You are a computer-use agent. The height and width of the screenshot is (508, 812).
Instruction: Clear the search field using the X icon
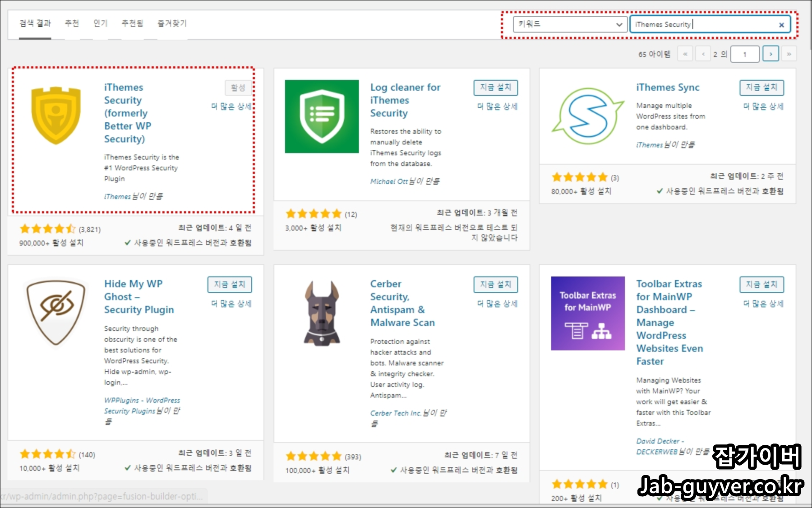(x=782, y=25)
